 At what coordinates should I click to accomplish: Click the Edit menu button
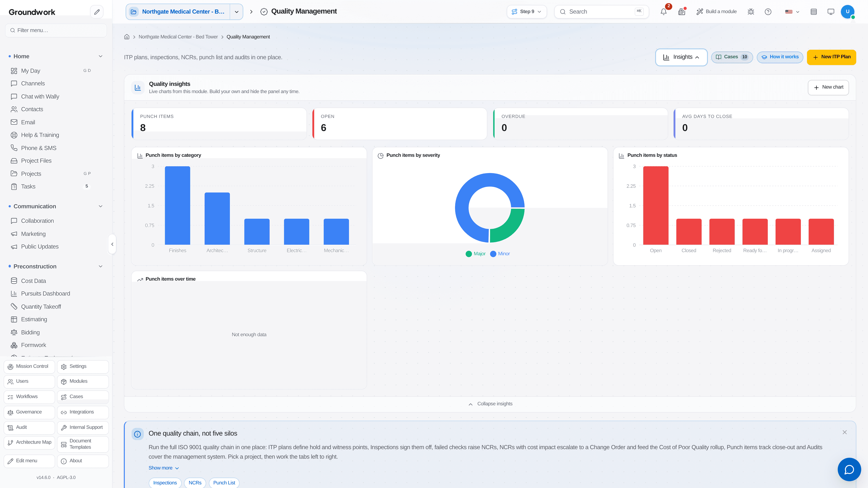pyautogui.click(x=29, y=461)
